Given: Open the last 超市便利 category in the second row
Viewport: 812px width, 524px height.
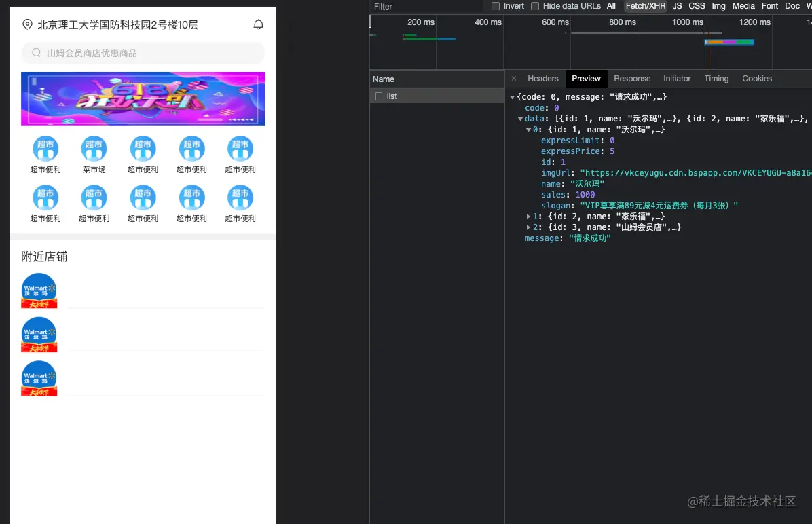Looking at the screenshot, I should pos(240,198).
